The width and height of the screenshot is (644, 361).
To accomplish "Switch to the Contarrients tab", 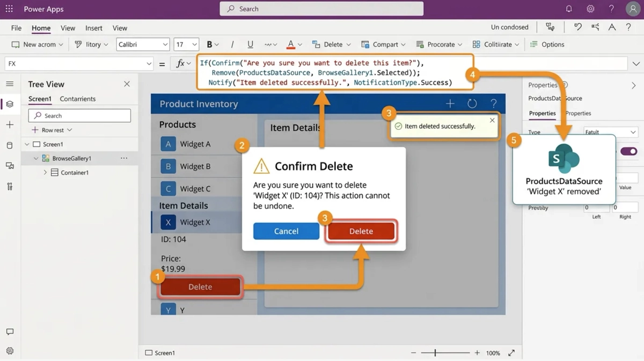I will click(x=77, y=99).
